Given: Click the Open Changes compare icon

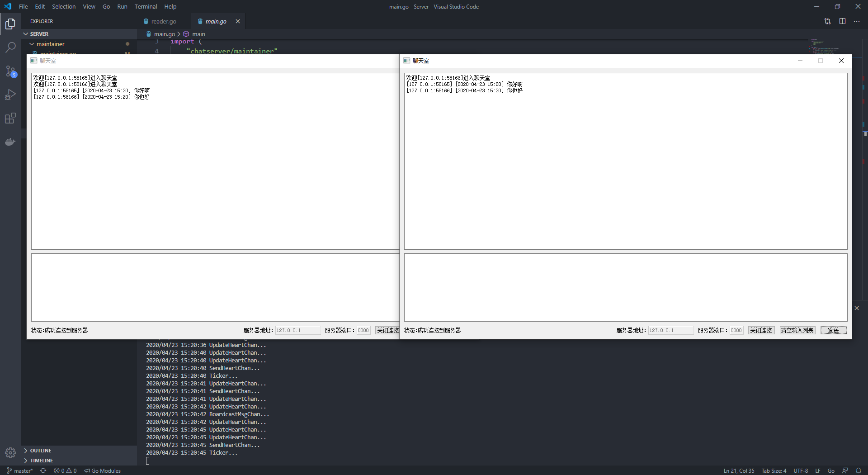Looking at the screenshot, I should tap(827, 21).
